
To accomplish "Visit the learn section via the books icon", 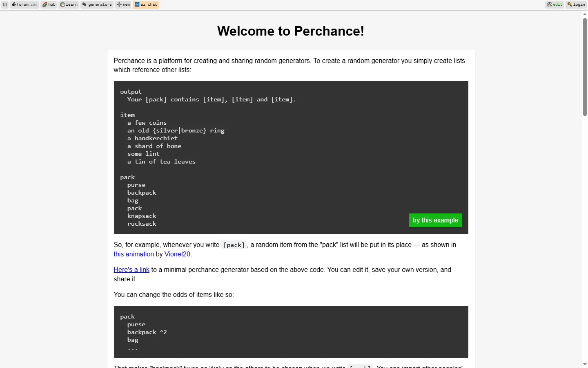I will [69, 4].
